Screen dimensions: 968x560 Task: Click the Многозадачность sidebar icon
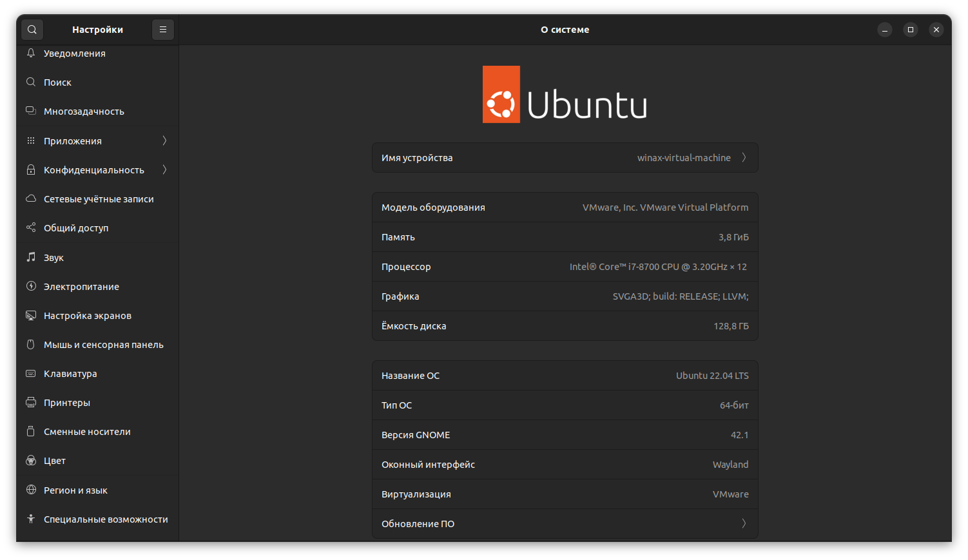click(31, 111)
